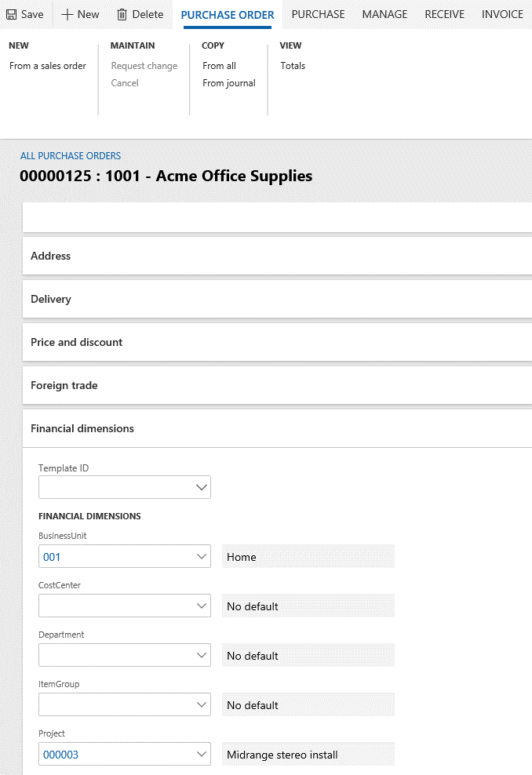Click the ItemGroup No default field
532x775 pixels.
click(308, 705)
